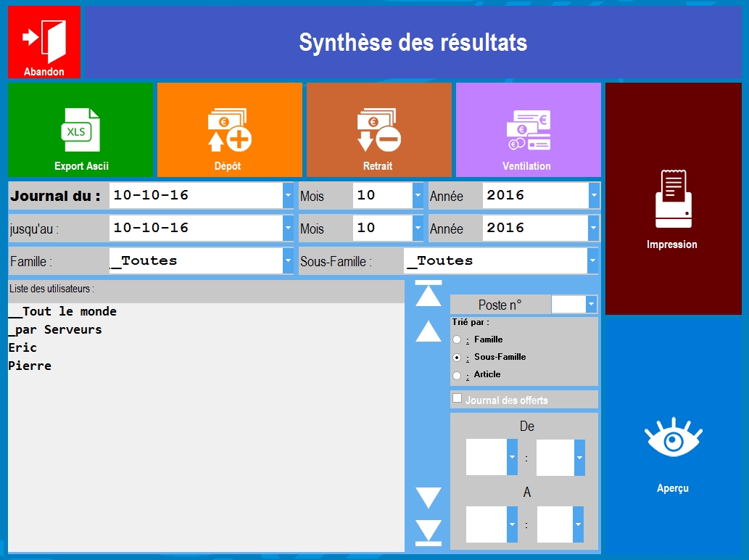
Task: Select Pierre in the user list
Action: click(30, 366)
